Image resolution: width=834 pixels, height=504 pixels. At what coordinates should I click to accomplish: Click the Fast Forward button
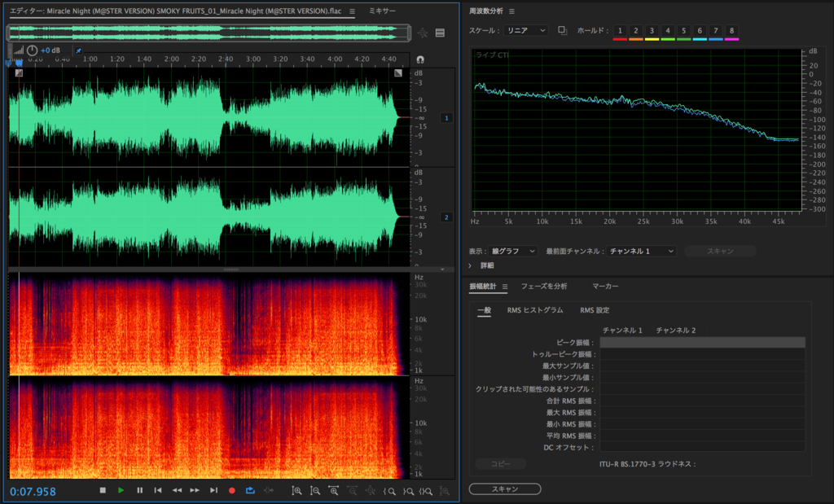pos(195,490)
